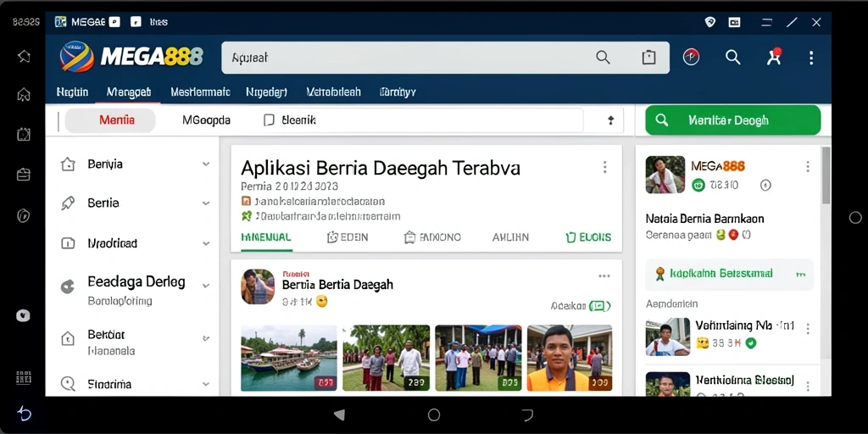Click the green EUGKS button on the card
Viewport: 868px width, 434px height.
pyautogui.click(x=588, y=237)
